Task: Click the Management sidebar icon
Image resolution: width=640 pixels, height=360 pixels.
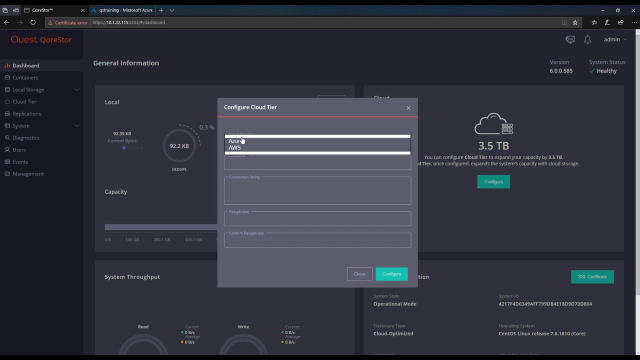Action: pyautogui.click(x=7, y=174)
